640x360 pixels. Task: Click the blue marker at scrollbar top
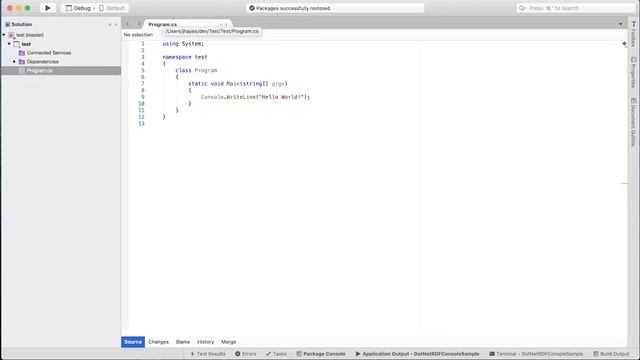pos(624,43)
